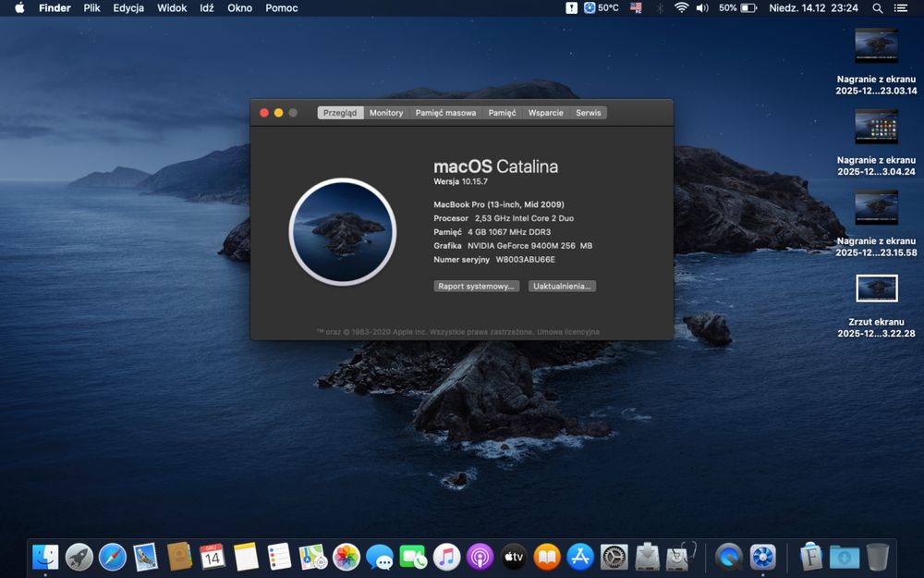The height and width of the screenshot is (578, 924).
Task: Open the Pomoc menu
Action: pos(282,7)
